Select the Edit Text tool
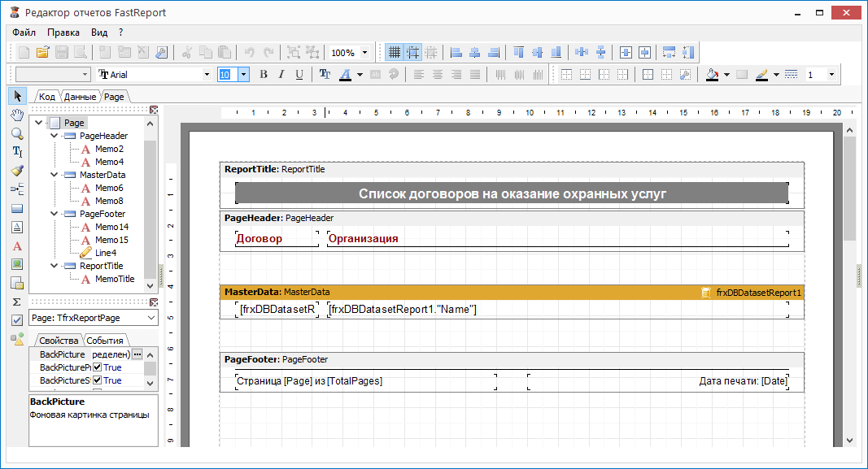 point(17,152)
